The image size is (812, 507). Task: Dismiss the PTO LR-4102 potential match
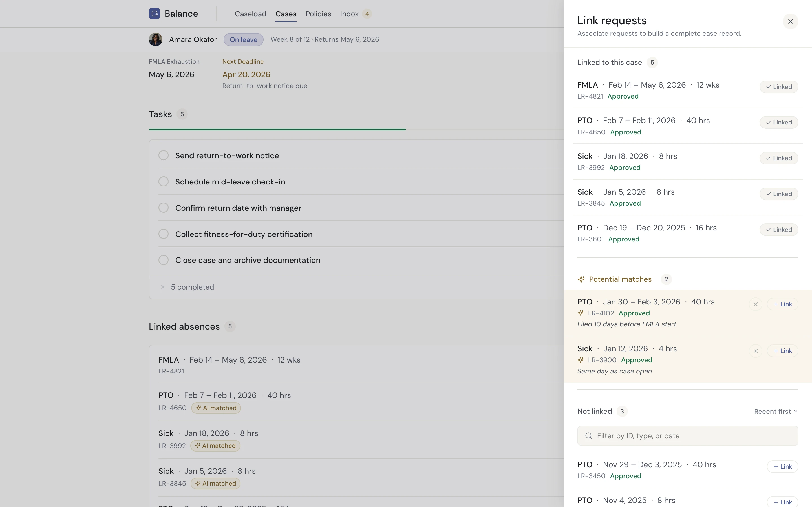[756, 304]
